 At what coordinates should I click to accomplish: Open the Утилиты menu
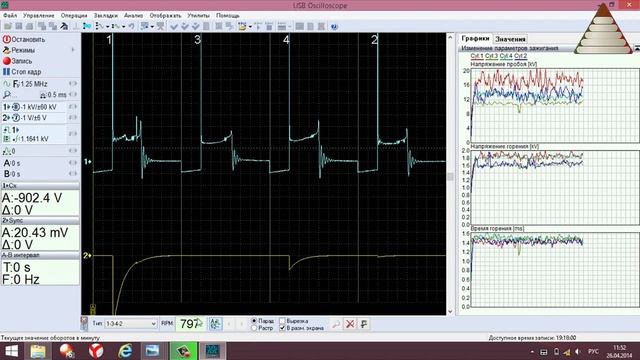[x=198, y=16]
